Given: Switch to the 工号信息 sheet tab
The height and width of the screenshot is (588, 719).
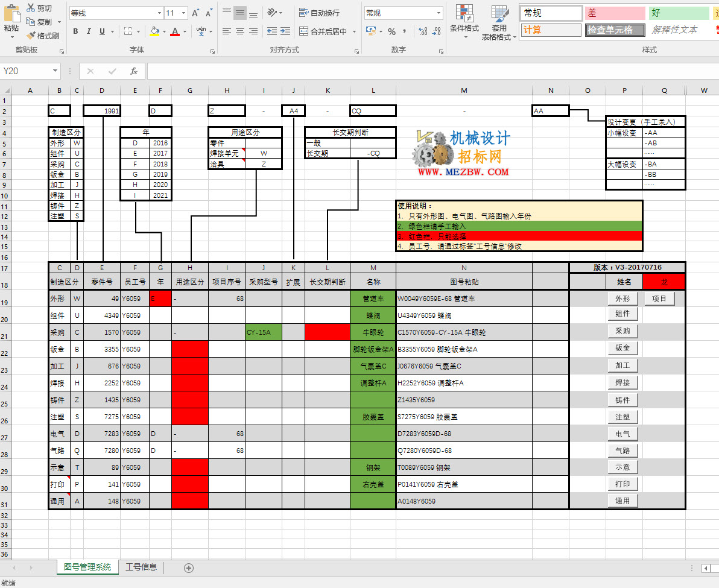Looking at the screenshot, I should click(x=141, y=567).
